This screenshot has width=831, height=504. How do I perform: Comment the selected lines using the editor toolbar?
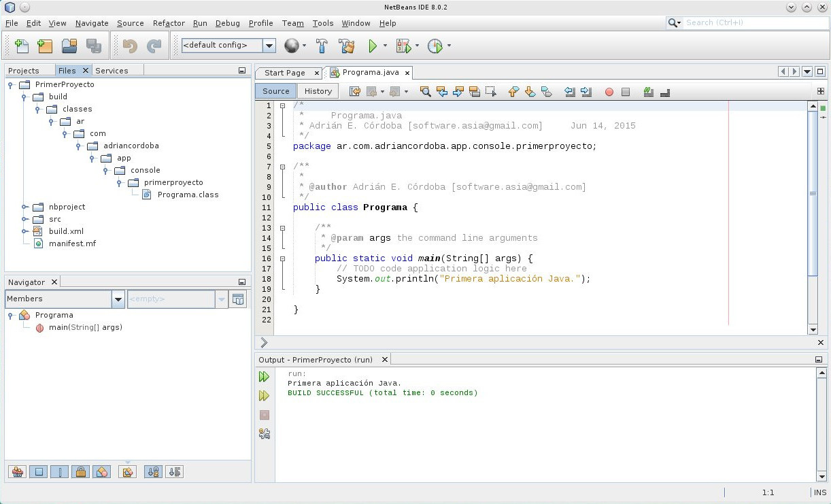(x=648, y=92)
